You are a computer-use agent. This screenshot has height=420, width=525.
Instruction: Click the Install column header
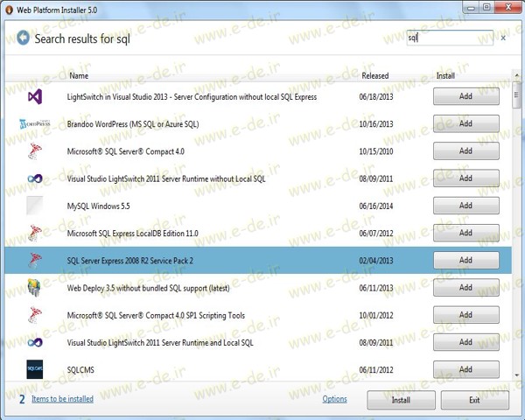445,76
